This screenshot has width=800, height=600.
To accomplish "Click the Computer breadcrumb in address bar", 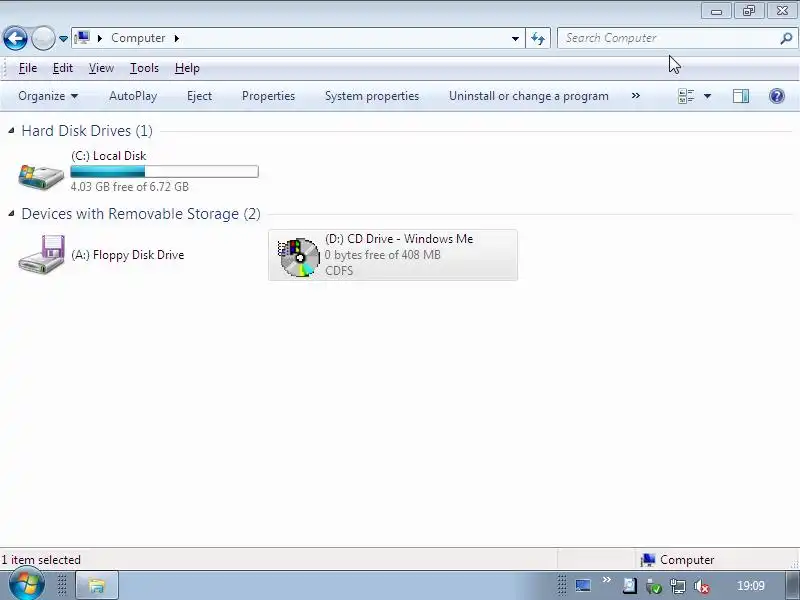I will click(138, 38).
